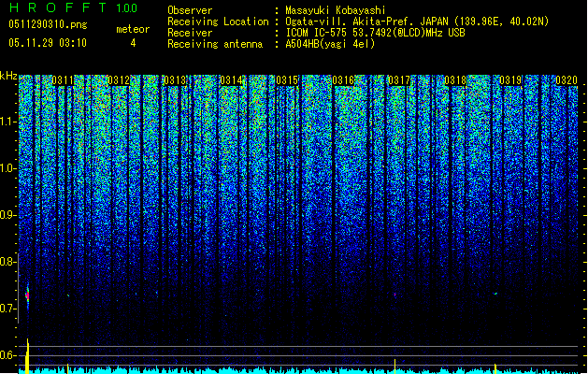This screenshot has height=374, width=588.
Task: Click the 0.8 frequency axis label
Action: click(x=7, y=262)
